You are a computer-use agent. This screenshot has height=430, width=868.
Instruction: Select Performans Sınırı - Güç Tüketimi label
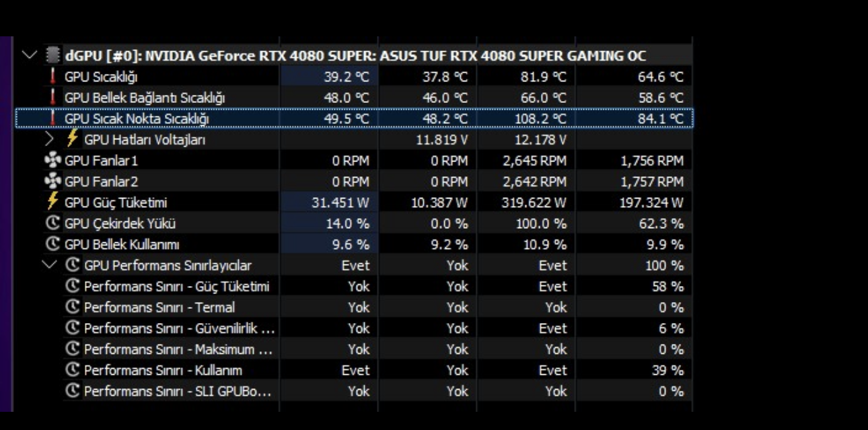tap(176, 287)
